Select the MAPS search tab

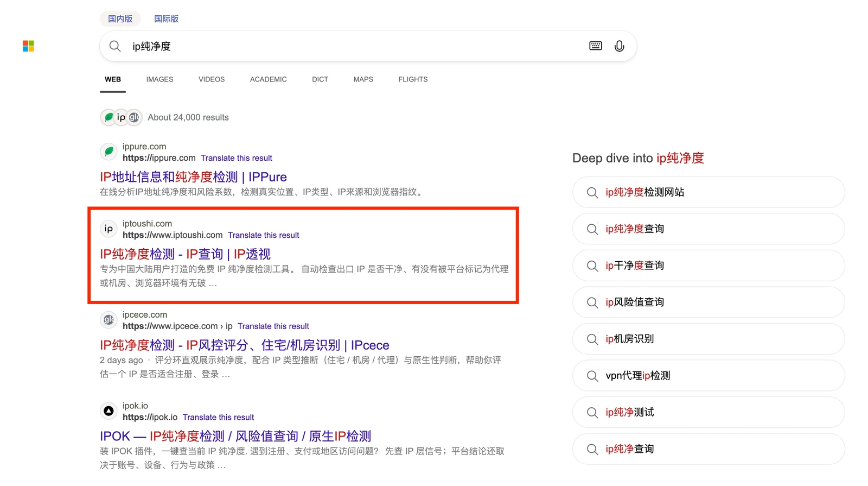(x=363, y=79)
